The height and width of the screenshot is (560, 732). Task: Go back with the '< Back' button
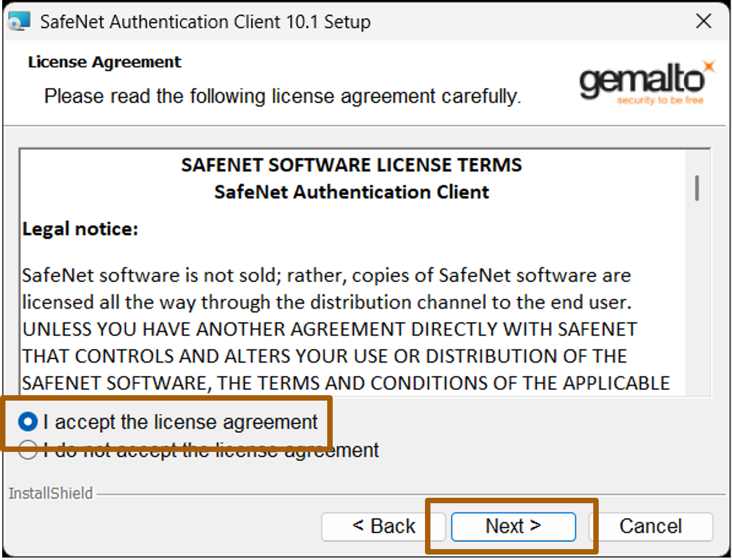[x=383, y=526]
